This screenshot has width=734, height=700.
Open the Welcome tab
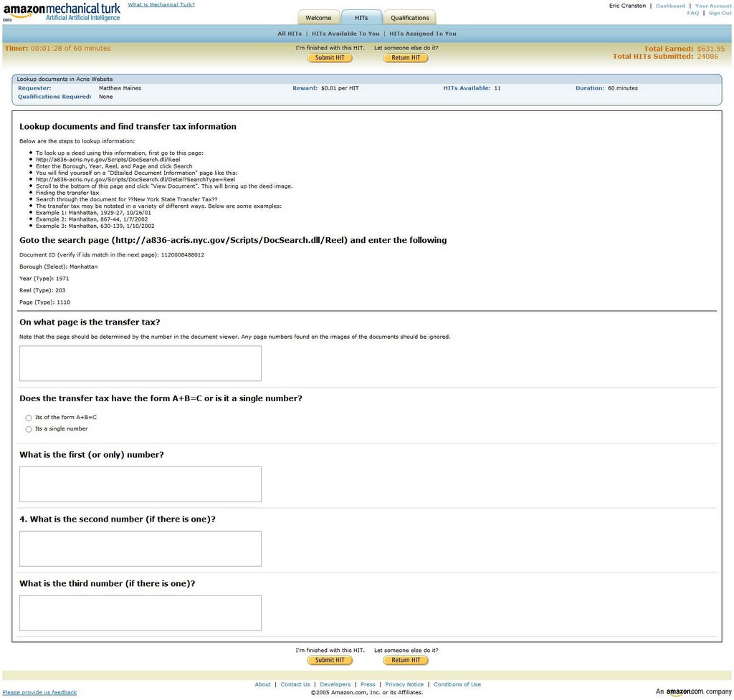click(318, 18)
